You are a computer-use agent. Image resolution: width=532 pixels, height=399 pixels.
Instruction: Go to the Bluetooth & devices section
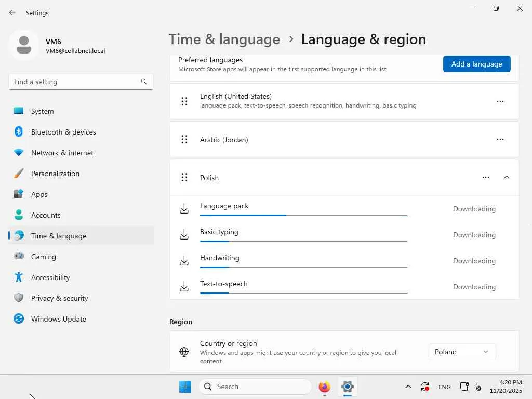(63, 132)
